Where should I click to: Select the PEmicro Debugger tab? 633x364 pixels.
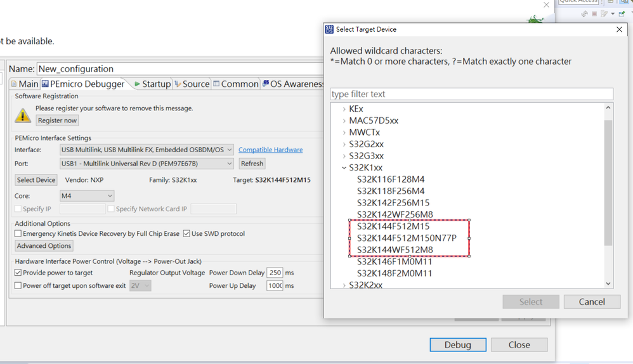pyautogui.click(x=83, y=84)
